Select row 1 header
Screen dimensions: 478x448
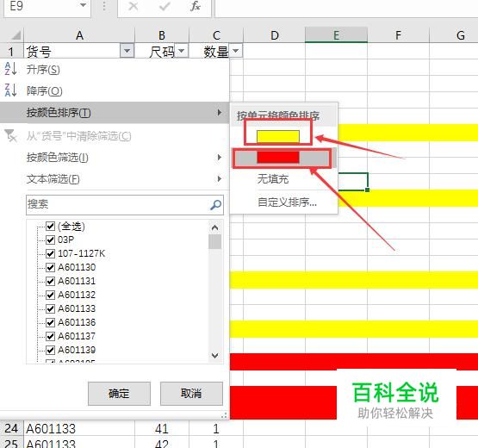pyautogui.click(x=11, y=51)
